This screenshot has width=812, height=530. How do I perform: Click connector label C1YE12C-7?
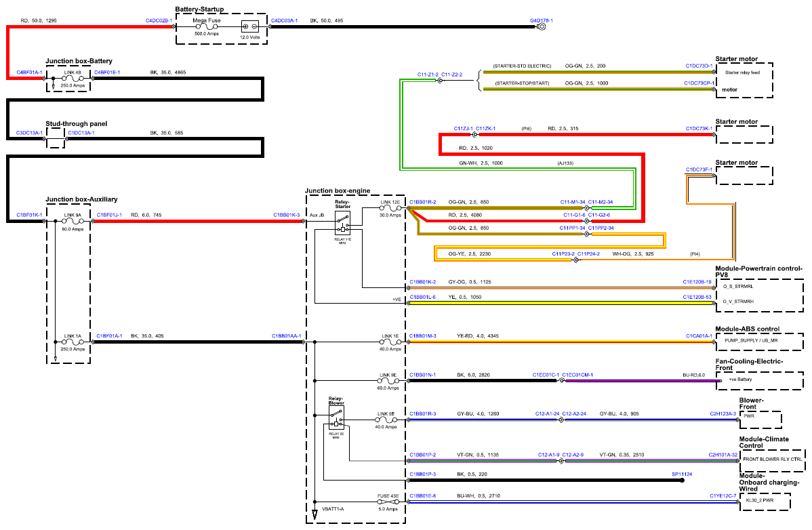(x=723, y=496)
